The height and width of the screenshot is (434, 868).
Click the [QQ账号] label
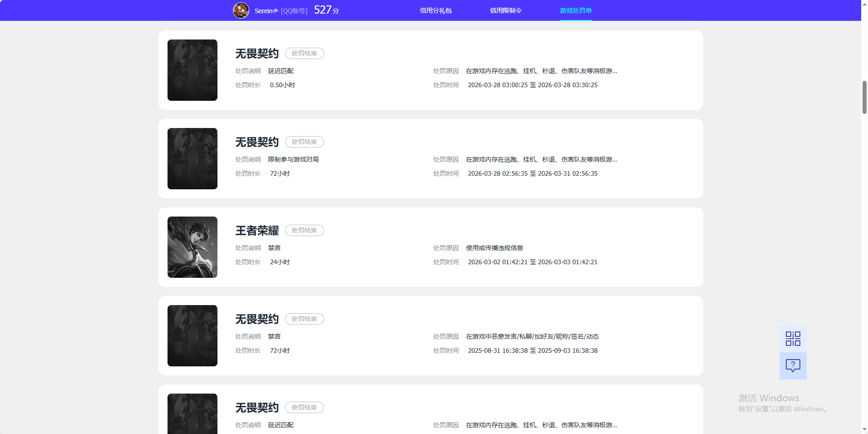294,11
